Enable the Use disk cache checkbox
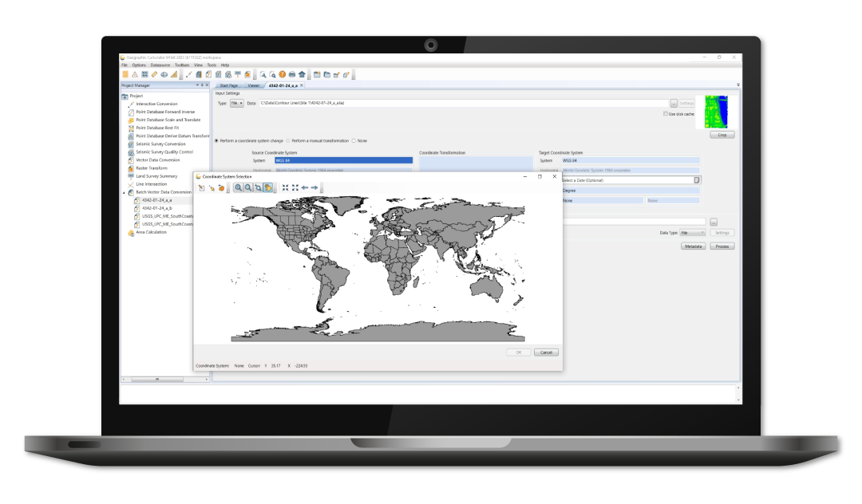 666,112
